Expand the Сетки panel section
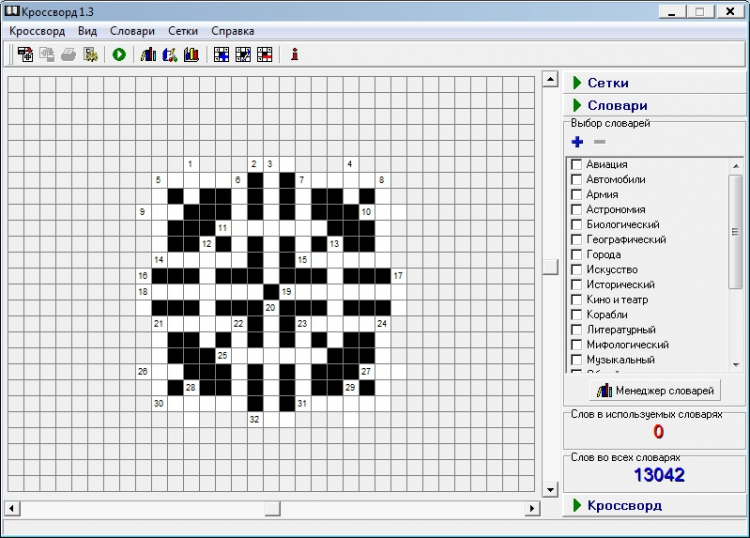The width and height of the screenshot is (750, 538). [x=654, y=83]
